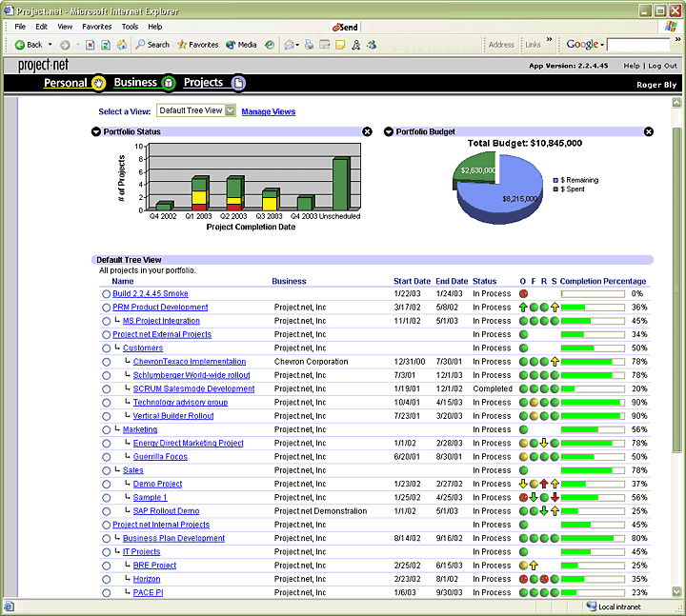Open the Mail icon dropdown arrow
The image size is (686, 616).
click(x=297, y=45)
